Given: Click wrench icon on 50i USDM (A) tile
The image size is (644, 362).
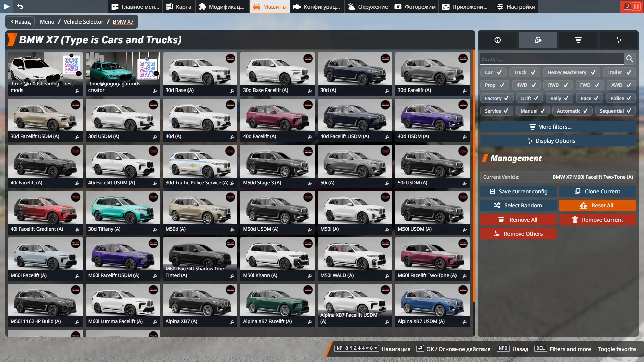Looking at the screenshot, I should pyautogui.click(x=465, y=183).
